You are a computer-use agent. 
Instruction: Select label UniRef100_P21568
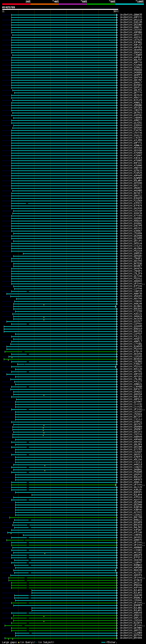click(131, 65)
